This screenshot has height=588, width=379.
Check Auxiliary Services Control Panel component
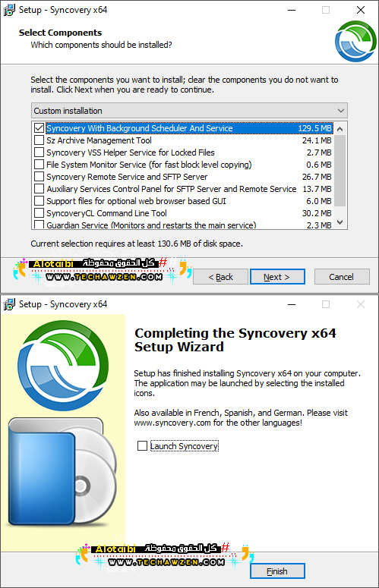39,189
